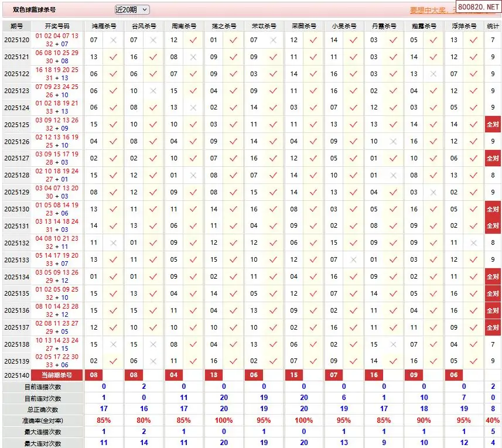Select the 鸿雁杀号 column header
The width and height of the screenshot is (502, 448).
coord(104,26)
